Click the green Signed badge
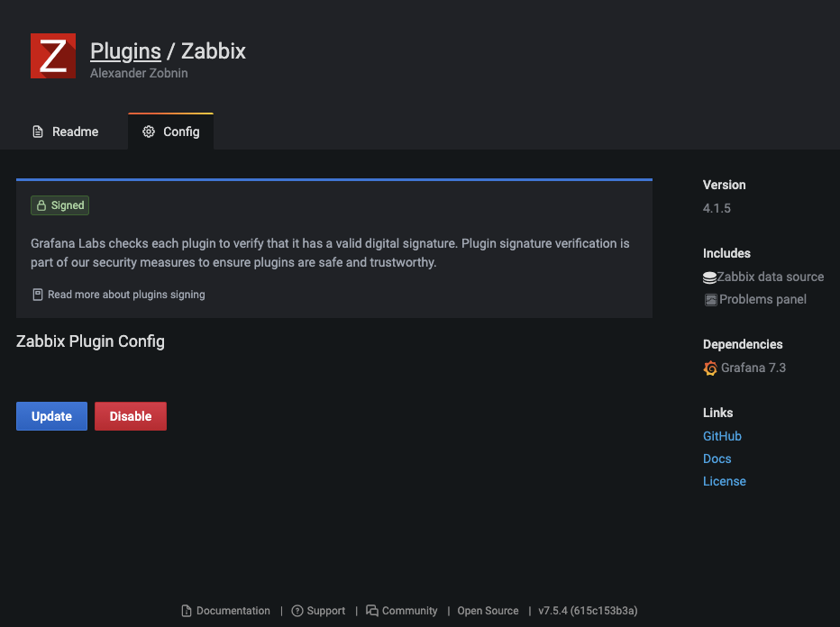The width and height of the screenshot is (840, 627). coord(59,205)
